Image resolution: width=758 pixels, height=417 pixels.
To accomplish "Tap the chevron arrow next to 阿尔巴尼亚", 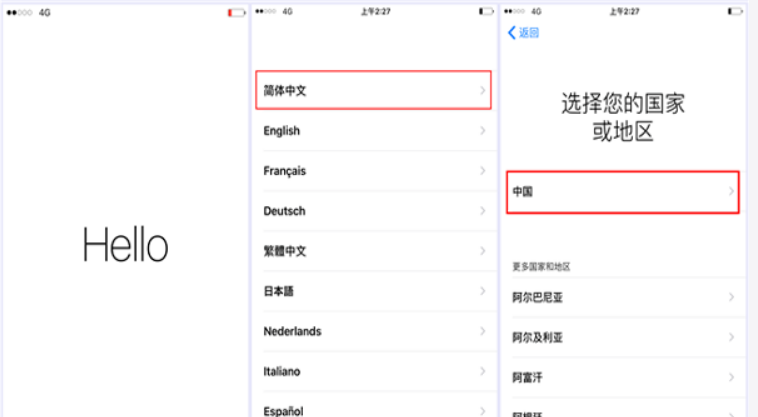I will 730,297.
